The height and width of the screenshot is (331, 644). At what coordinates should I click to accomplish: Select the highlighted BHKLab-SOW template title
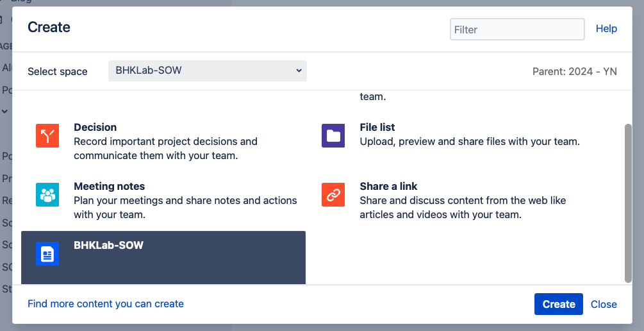click(109, 245)
